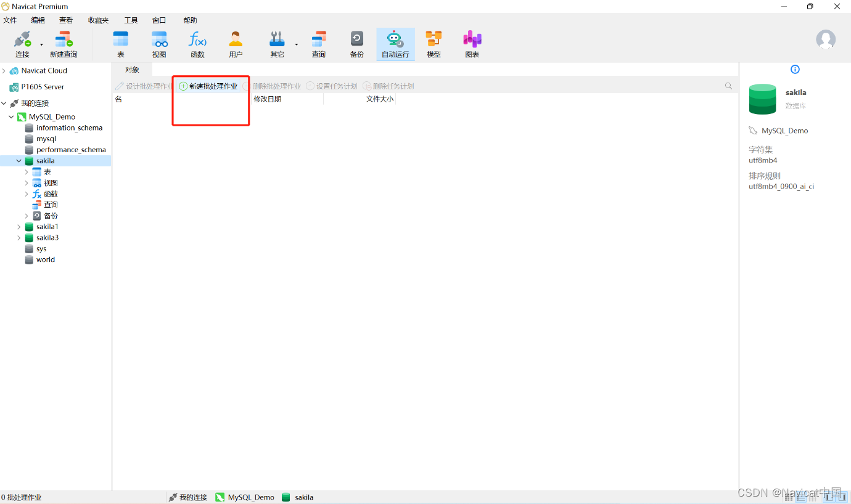Select the sys database
Screen dimensions: 851x504
click(41, 249)
